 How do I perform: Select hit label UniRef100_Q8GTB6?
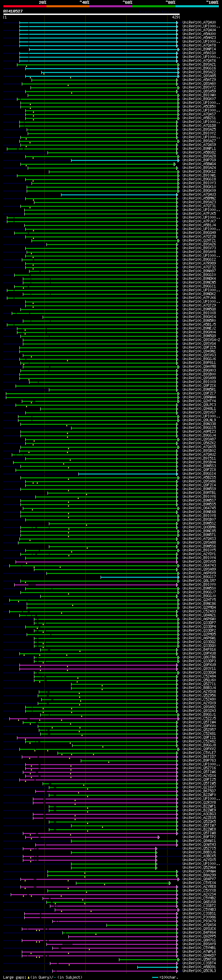click(199, 657)
